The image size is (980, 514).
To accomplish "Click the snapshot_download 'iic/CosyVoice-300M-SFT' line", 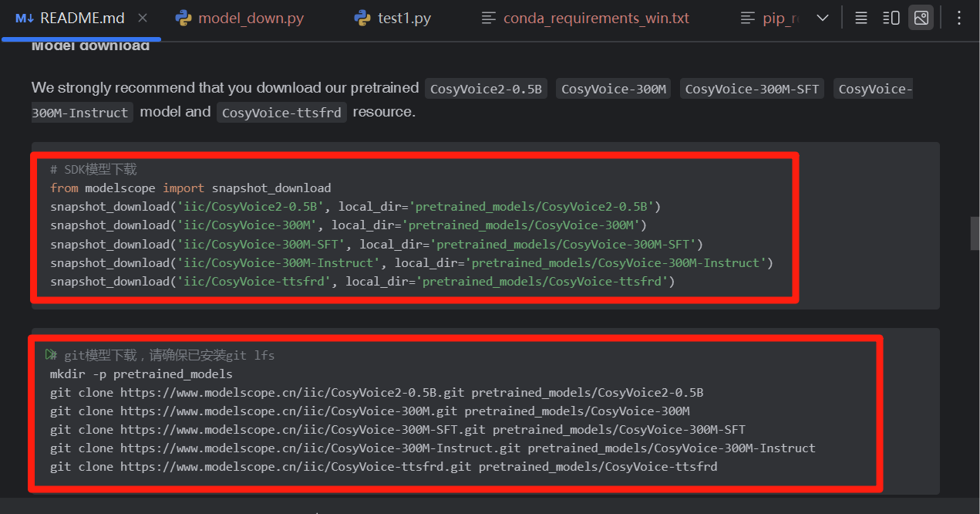I will 377,244.
